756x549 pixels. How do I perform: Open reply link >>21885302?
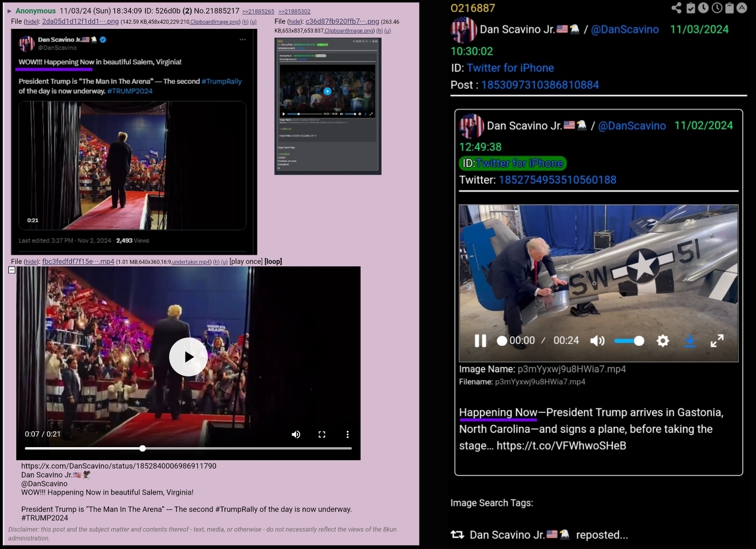295,12
